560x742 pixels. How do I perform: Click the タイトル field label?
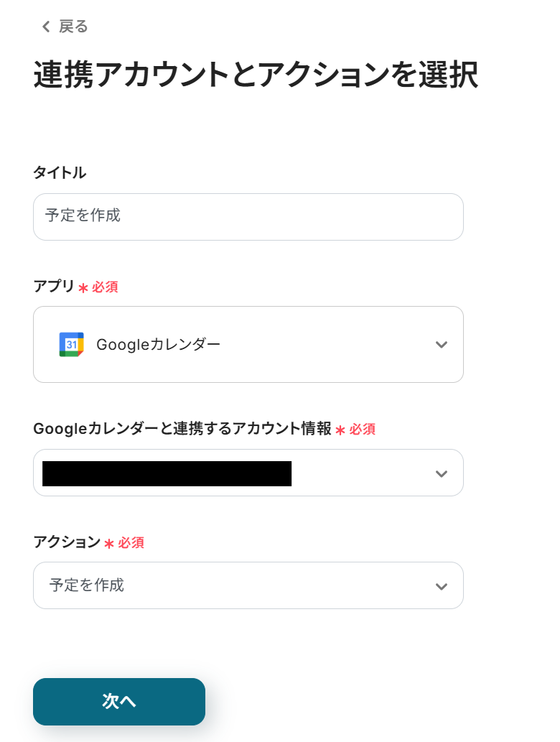tap(60, 172)
